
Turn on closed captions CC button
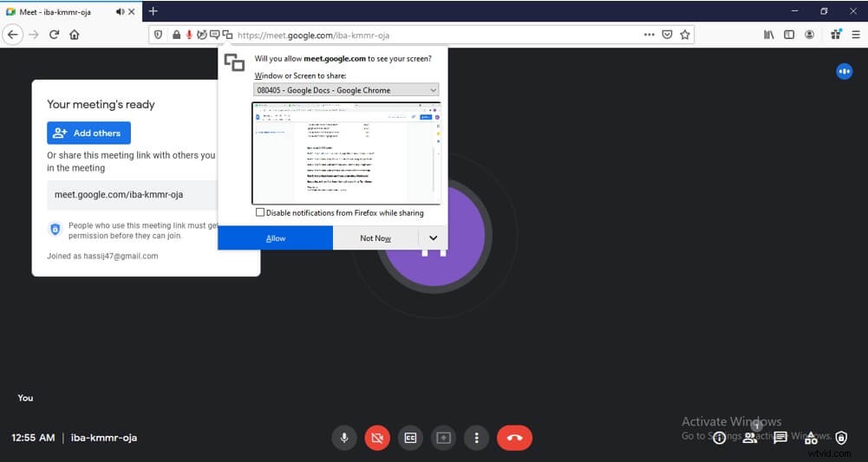pyautogui.click(x=410, y=438)
